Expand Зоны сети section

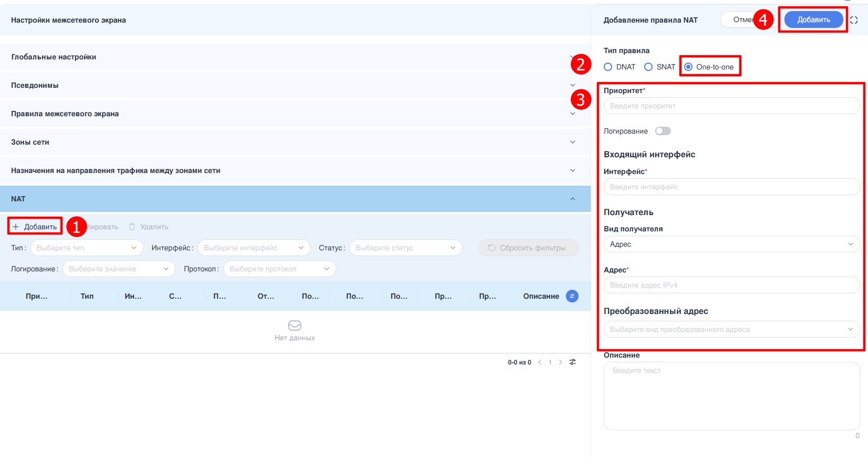[x=294, y=142]
